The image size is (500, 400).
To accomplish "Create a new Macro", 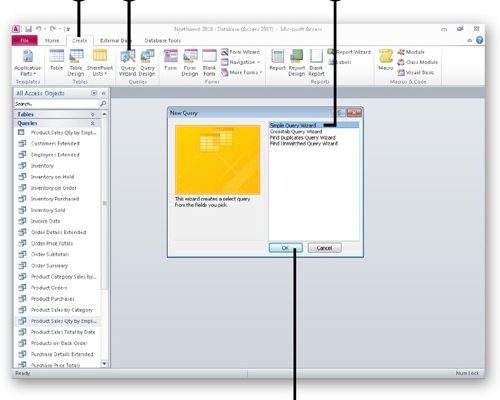I will click(x=386, y=60).
